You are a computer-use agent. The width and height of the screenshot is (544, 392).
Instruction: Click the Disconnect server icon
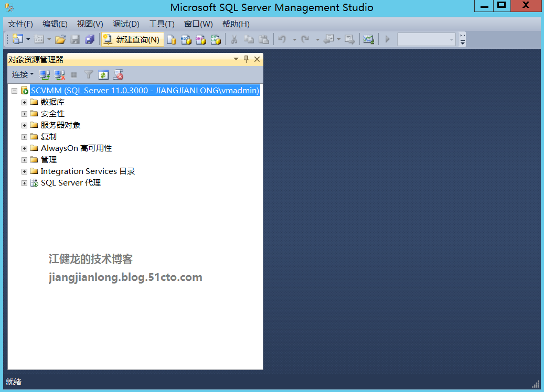pyautogui.click(x=59, y=74)
